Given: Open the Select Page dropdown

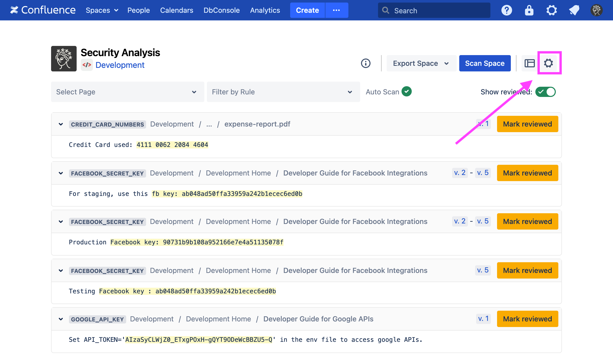Looking at the screenshot, I should point(127,92).
